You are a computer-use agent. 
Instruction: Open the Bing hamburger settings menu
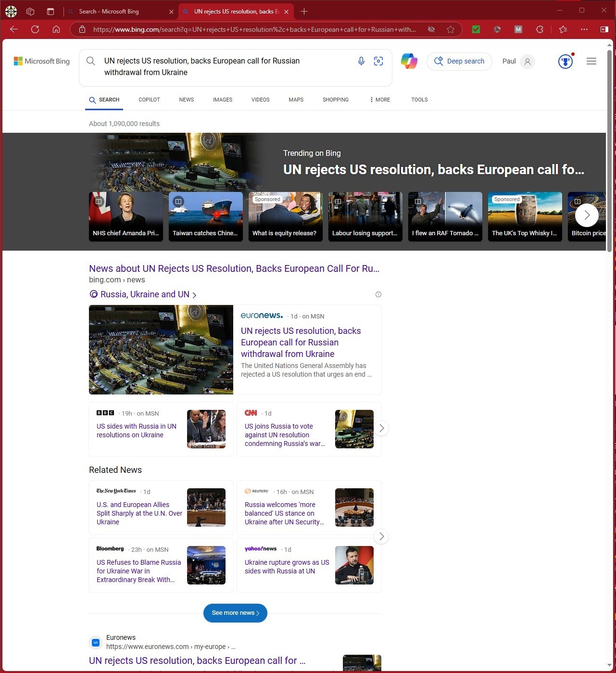click(591, 61)
